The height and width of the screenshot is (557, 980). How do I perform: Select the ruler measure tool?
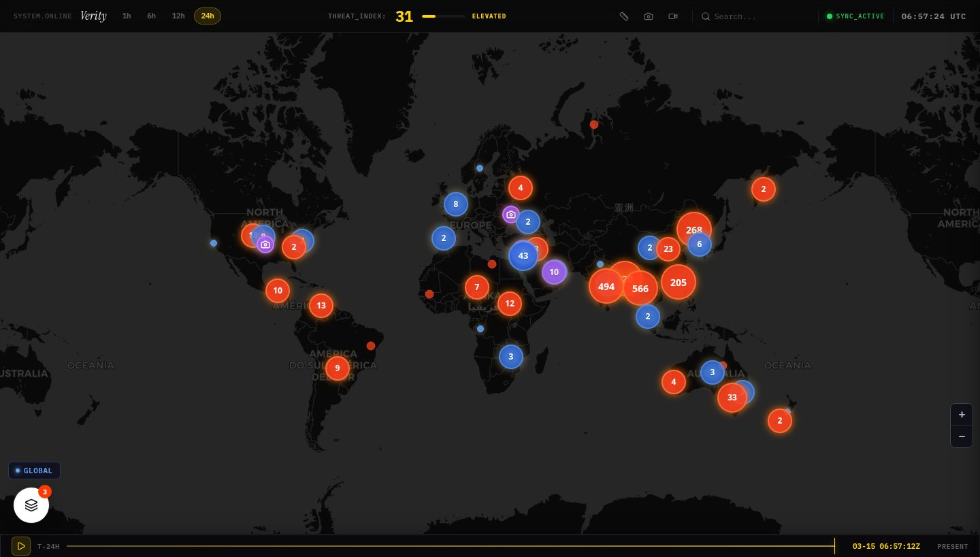[x=624, y=16]
